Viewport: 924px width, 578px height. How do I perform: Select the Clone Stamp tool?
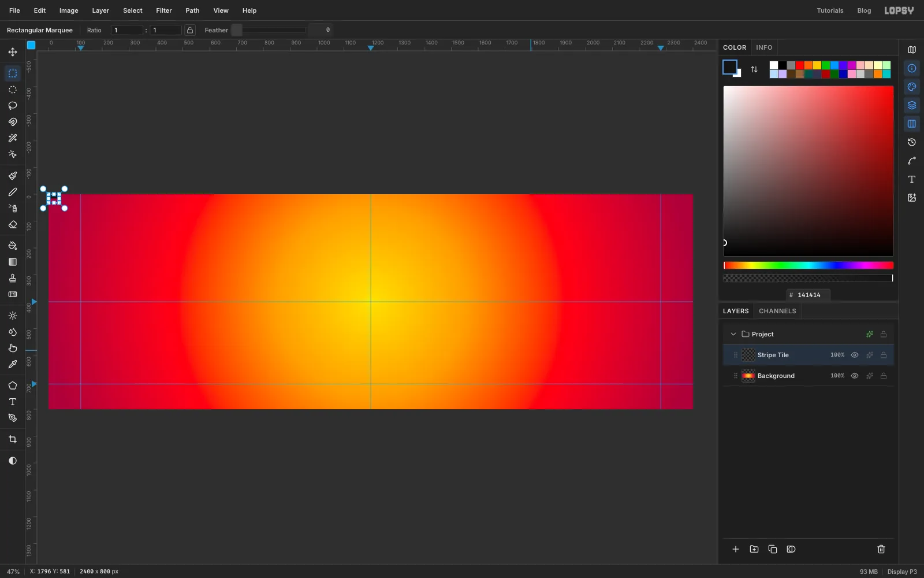coord(13,278)
